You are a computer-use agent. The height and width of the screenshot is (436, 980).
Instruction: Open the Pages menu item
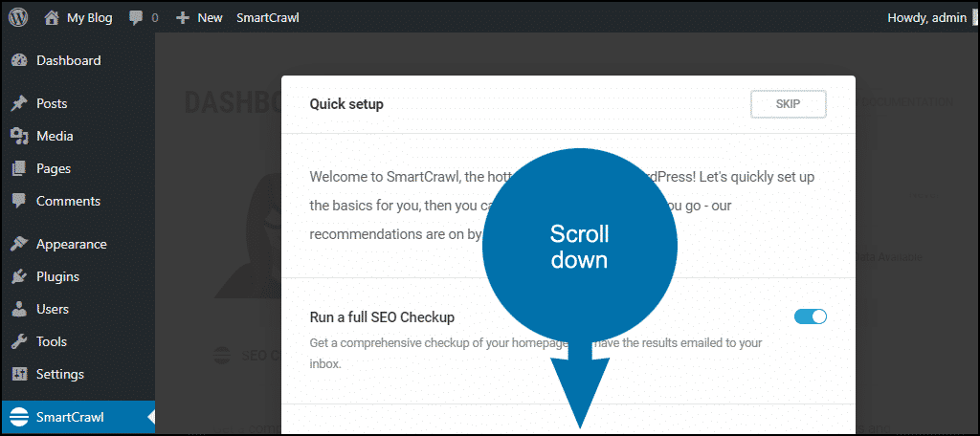(x=54, y=168)
